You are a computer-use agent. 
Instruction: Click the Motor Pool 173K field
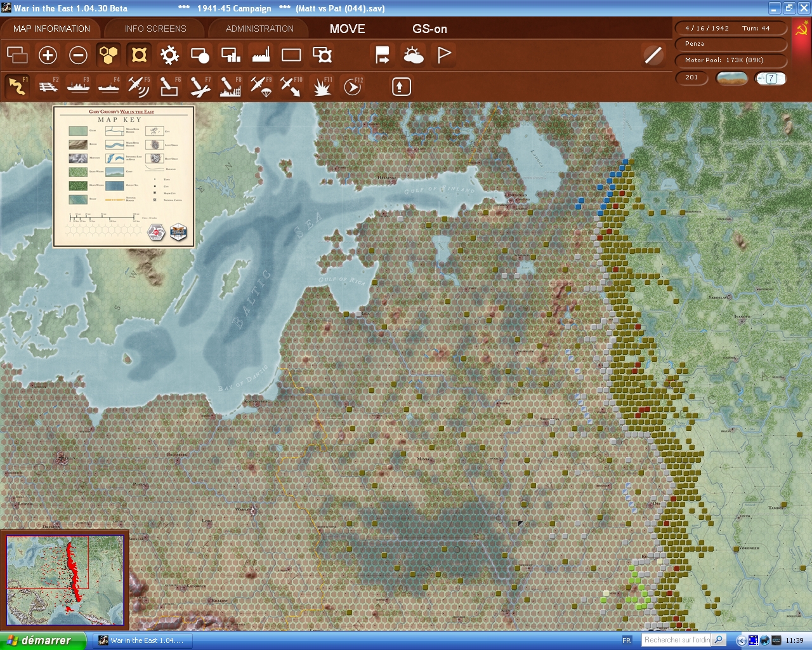pyautogui.click(x=730, y=60)
